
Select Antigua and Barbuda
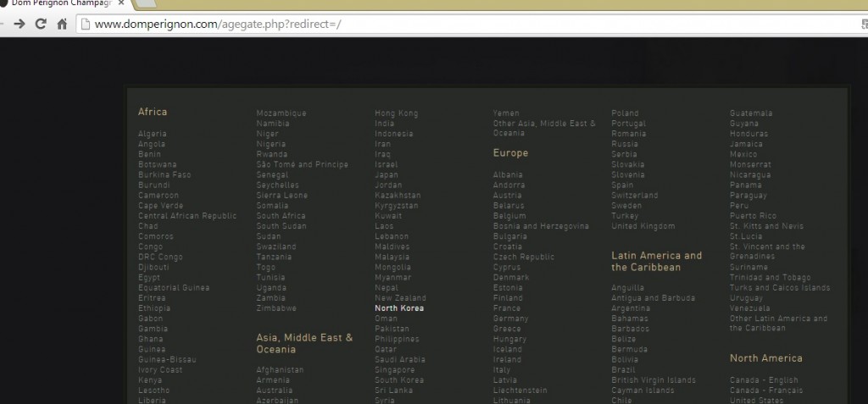point(654,298)
